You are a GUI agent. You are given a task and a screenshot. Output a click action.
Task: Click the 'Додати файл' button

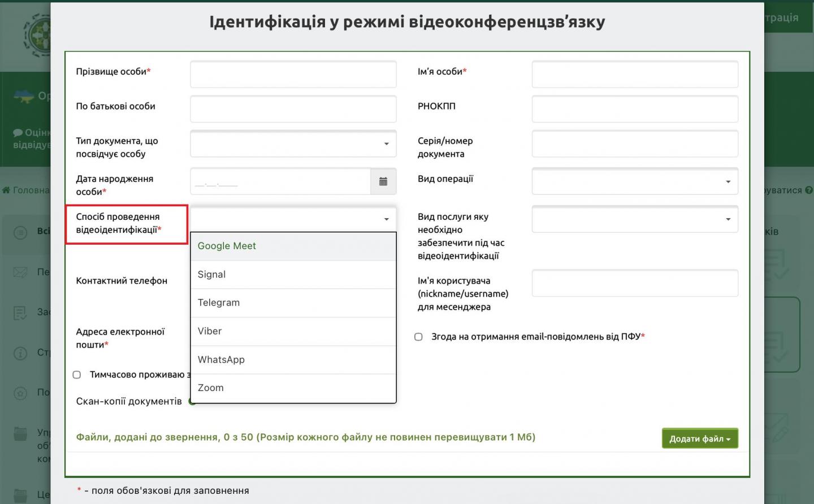coord(699,438)
